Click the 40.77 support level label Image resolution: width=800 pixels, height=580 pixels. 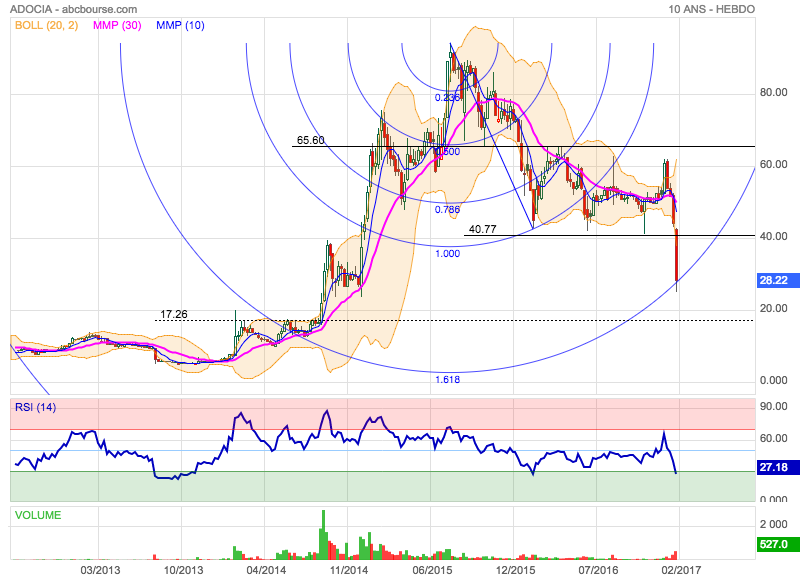pyautogui.click(x=482, y=229)
